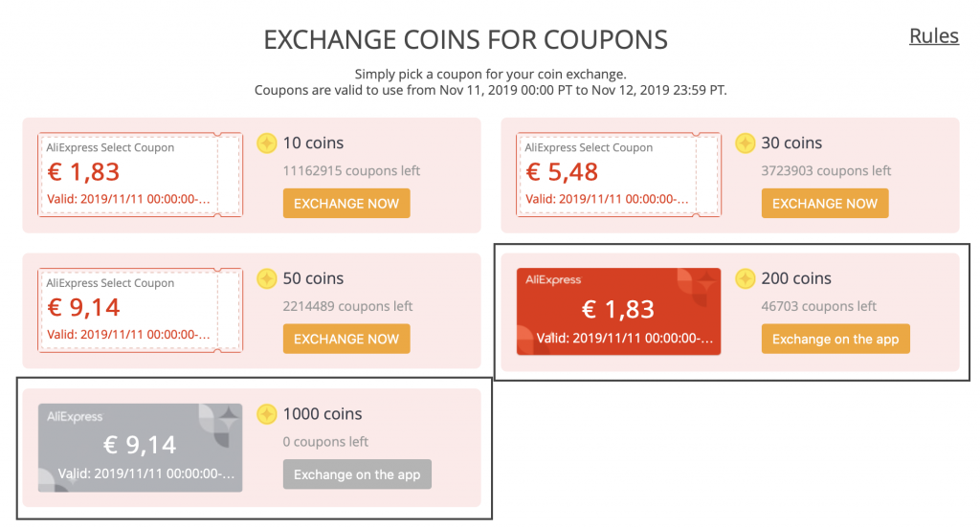The image size is (980, 528).
Task: Click the Exchange Coins for Coupons heading
Action: [x=466, y=40]
